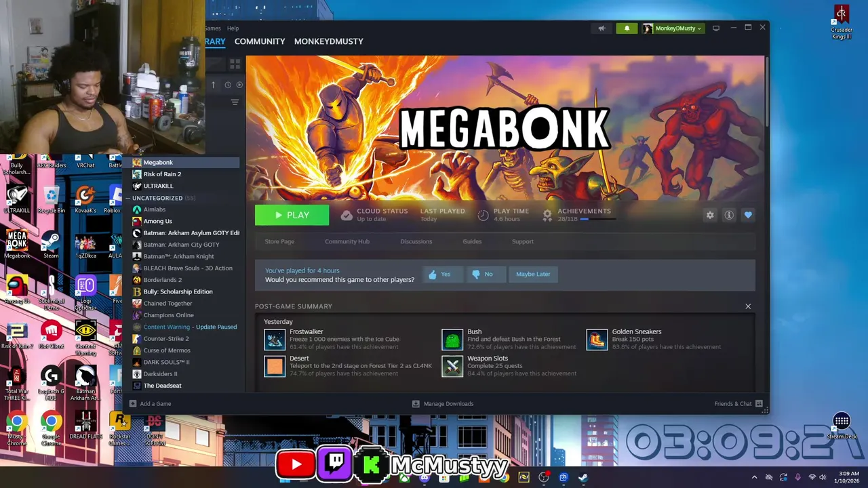This screenshot has height=488, width=868.
Task: Click Add a Game plus button
Action: point(133,404)
